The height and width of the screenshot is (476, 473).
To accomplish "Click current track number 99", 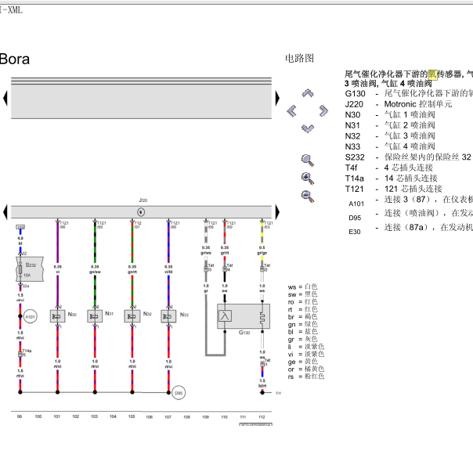I will coord(20,416).
